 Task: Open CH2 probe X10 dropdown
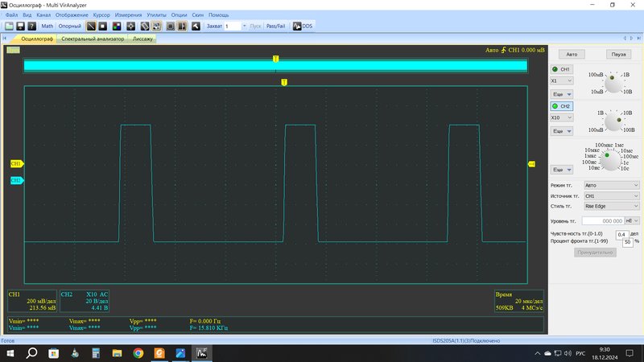click(561, 117)
